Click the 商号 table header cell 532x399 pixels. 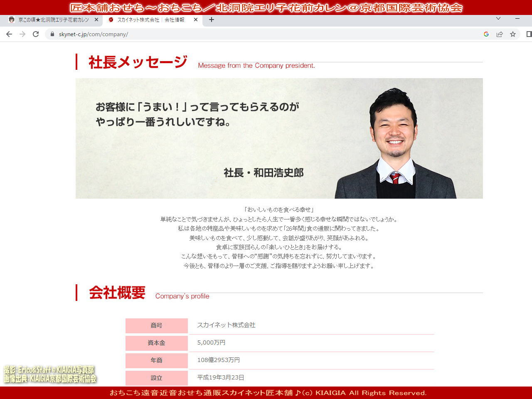click(x=157, y=325)
